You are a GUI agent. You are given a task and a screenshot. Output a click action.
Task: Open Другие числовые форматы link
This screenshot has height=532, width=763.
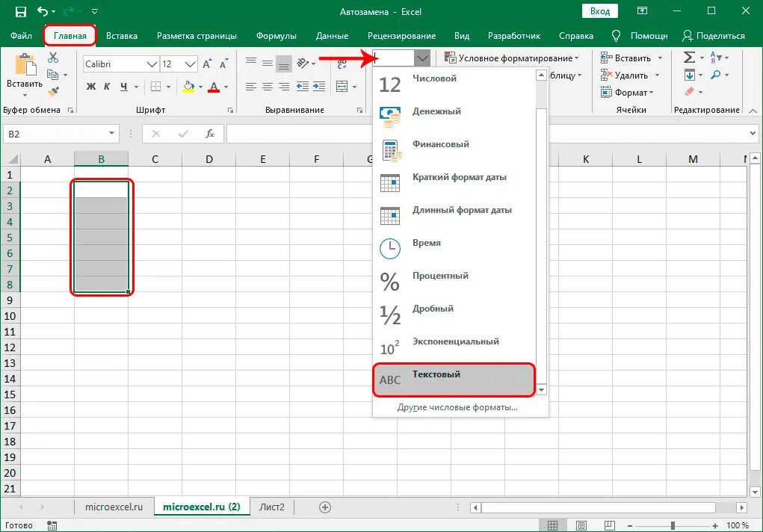coord(457,407)
